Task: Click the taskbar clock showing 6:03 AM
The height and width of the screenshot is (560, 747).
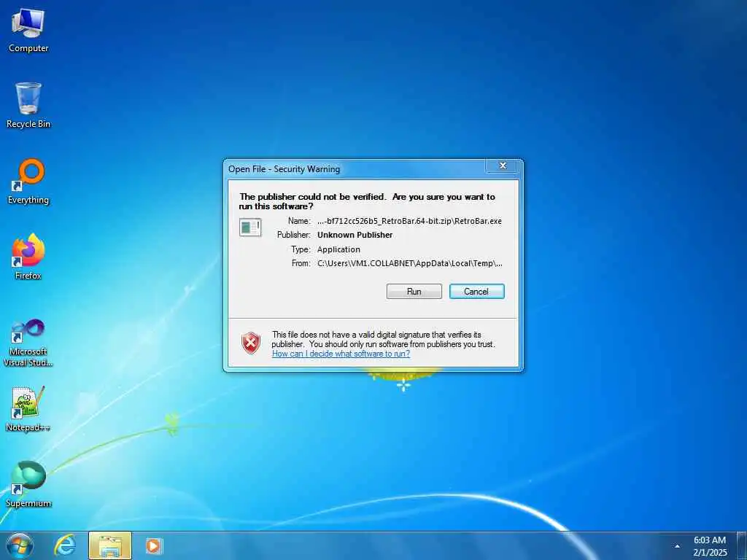Action: coord(710,545)
